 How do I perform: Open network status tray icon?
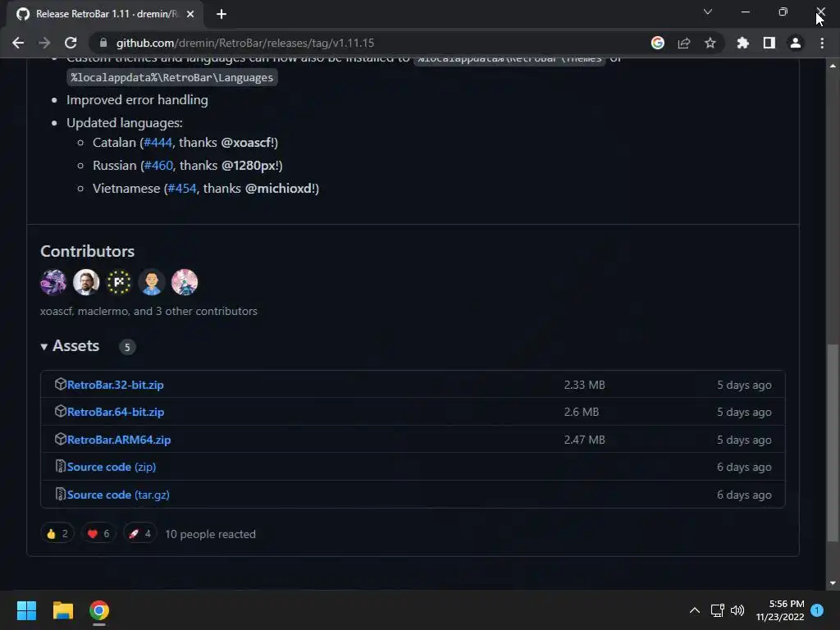point(717,610)
